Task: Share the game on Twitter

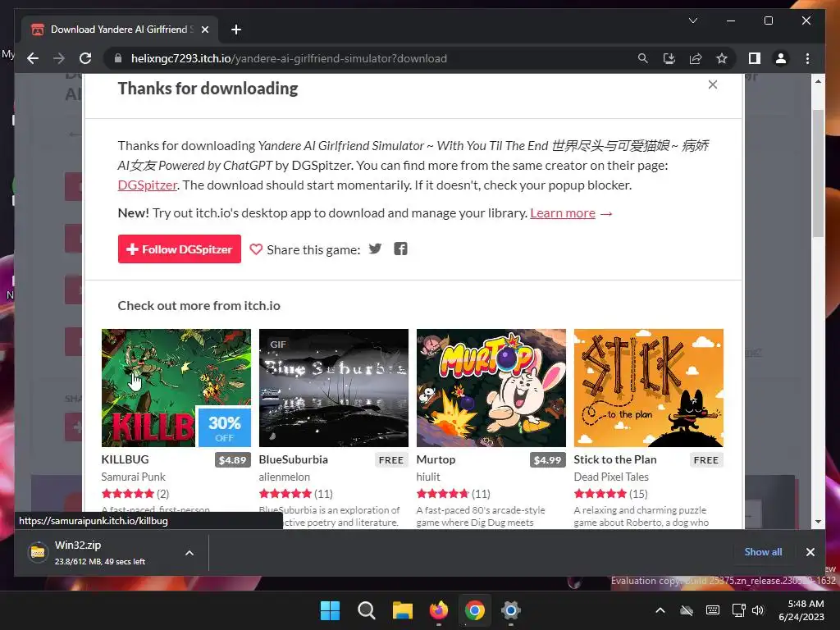Action: [375, 249]
